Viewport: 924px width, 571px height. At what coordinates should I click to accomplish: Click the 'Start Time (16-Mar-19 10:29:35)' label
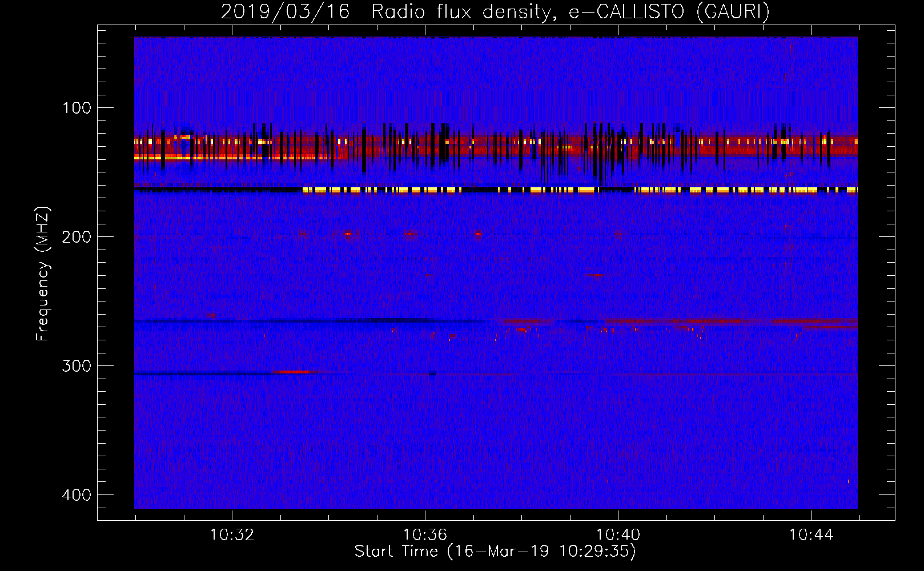tap(495, 552)
